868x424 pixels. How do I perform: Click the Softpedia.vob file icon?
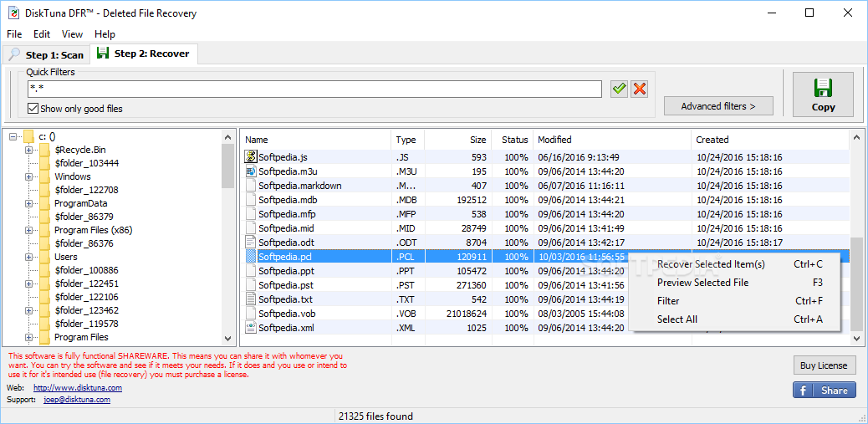click(x=251, y=314)
